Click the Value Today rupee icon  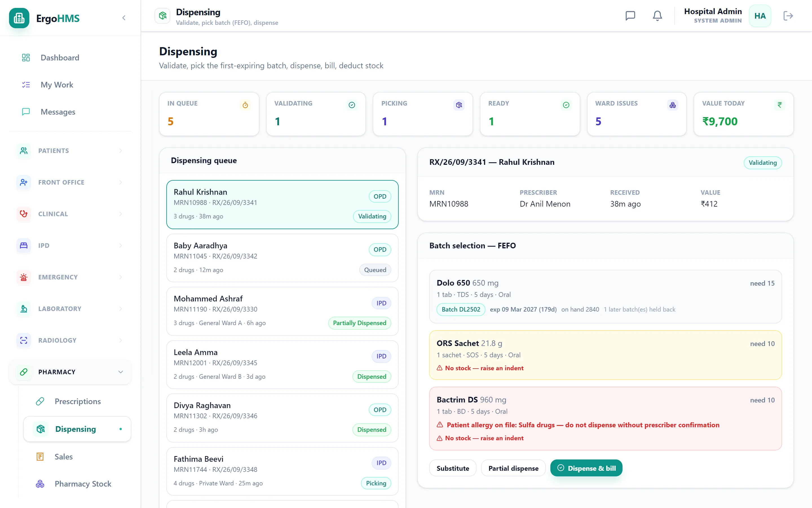pos(780,105)
